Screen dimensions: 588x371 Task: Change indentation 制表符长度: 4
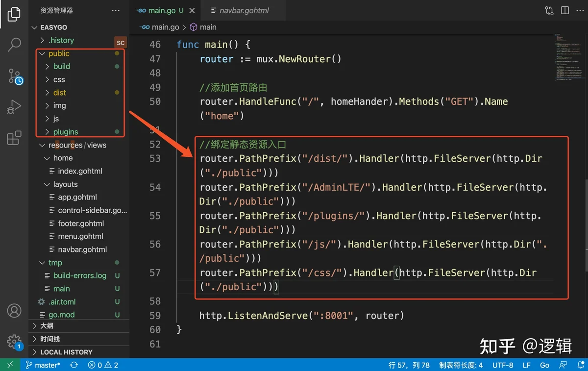coord(461,365)
